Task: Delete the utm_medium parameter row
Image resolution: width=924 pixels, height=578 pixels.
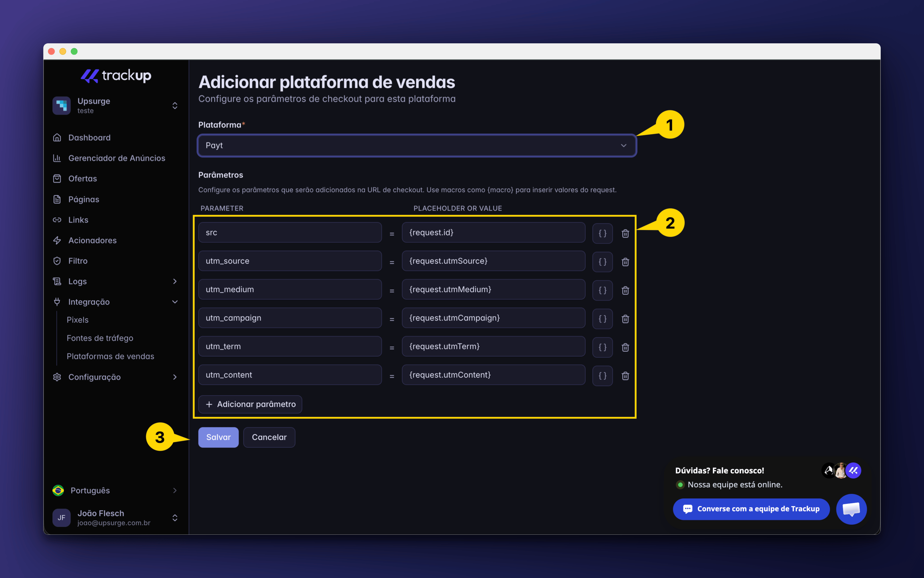Action: coord(625,290)
